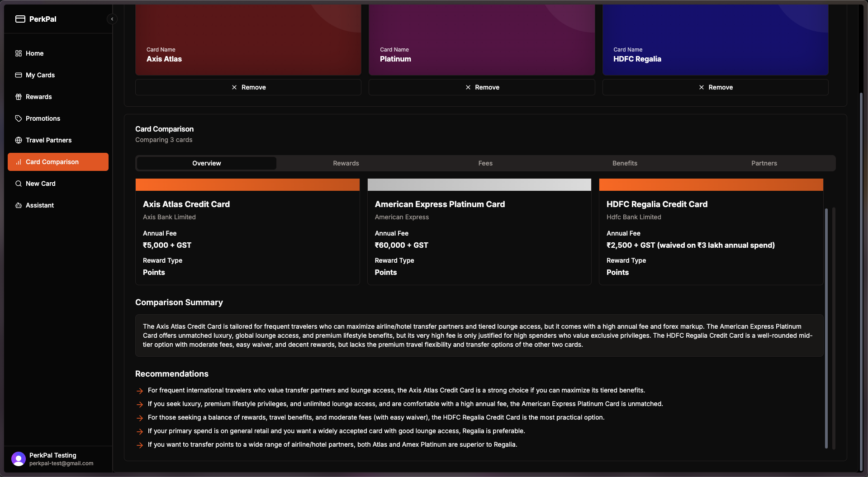
Task: Remove the HDFC Regalia card
Action: tap(716, 87)
